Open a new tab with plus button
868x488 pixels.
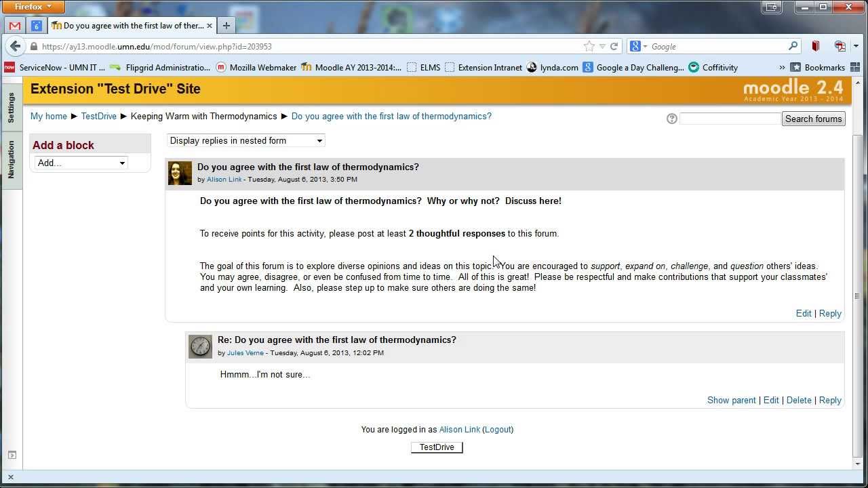click(226, 26)
